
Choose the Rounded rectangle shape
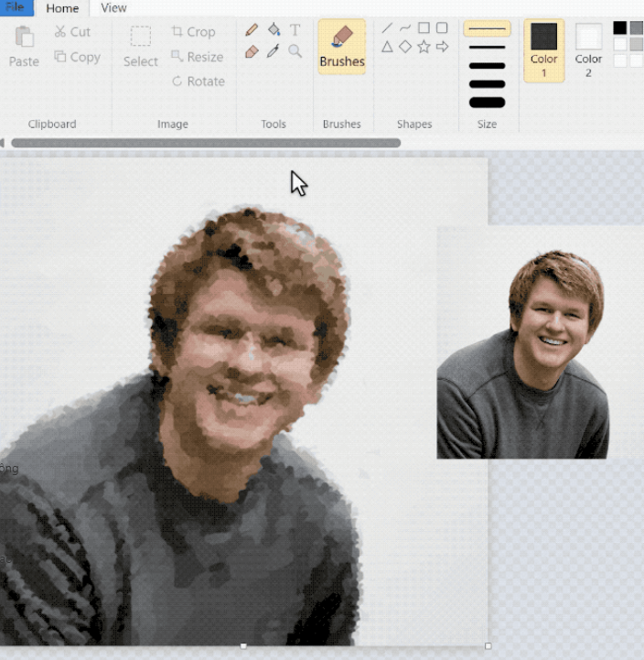442,28
